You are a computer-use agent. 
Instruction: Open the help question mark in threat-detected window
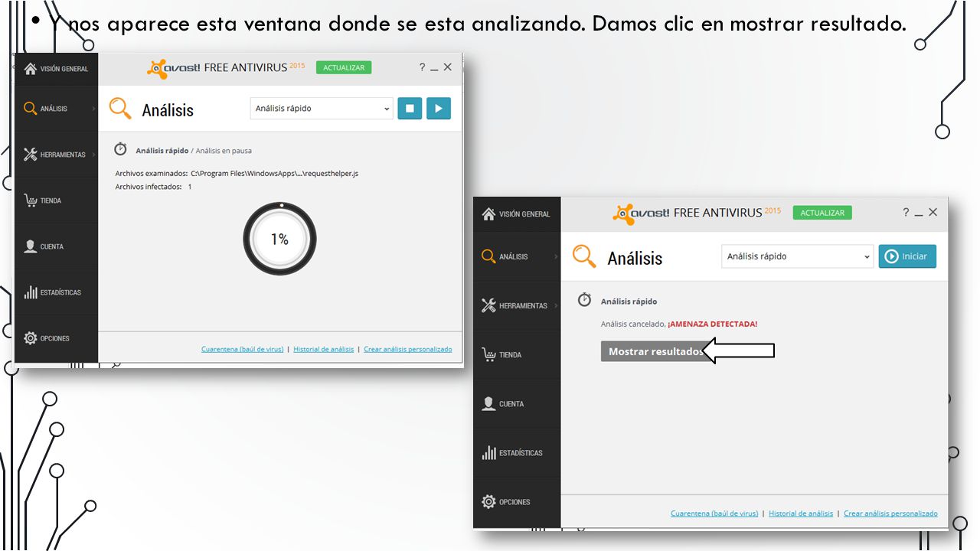point(906,213)
